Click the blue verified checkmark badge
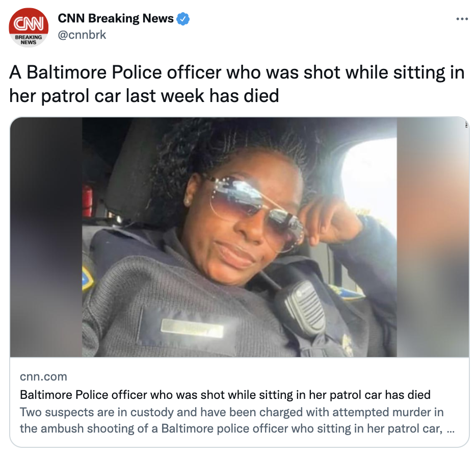The image size is (476, 455). tap(183, 19)
